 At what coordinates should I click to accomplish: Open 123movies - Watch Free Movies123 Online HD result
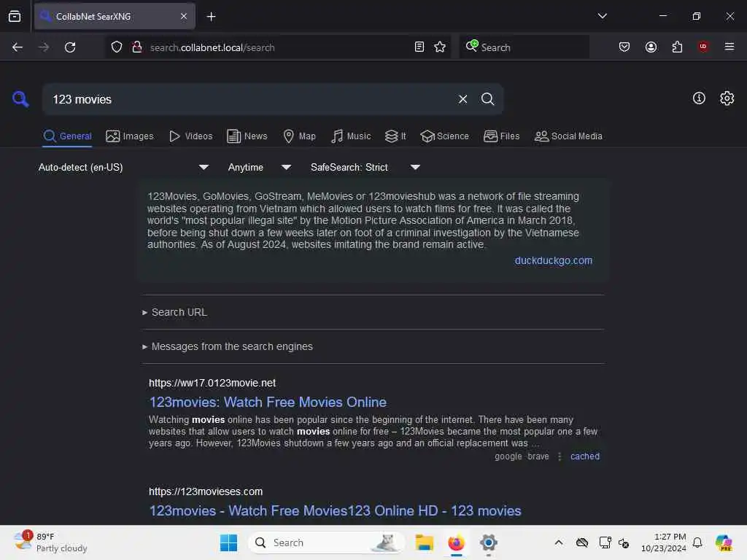335,510
